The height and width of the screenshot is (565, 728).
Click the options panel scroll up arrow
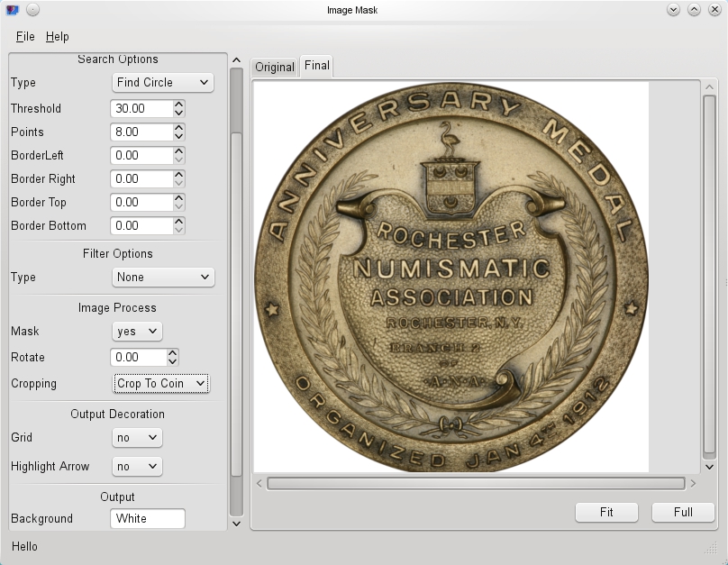236,60
